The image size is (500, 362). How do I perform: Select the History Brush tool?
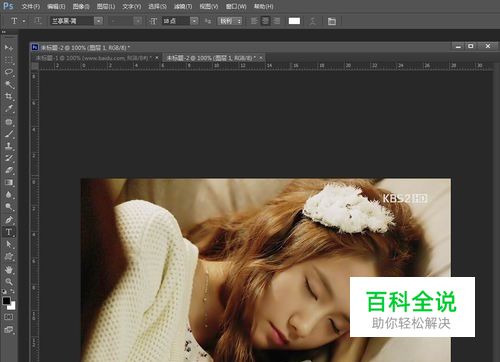click(9, 158)
